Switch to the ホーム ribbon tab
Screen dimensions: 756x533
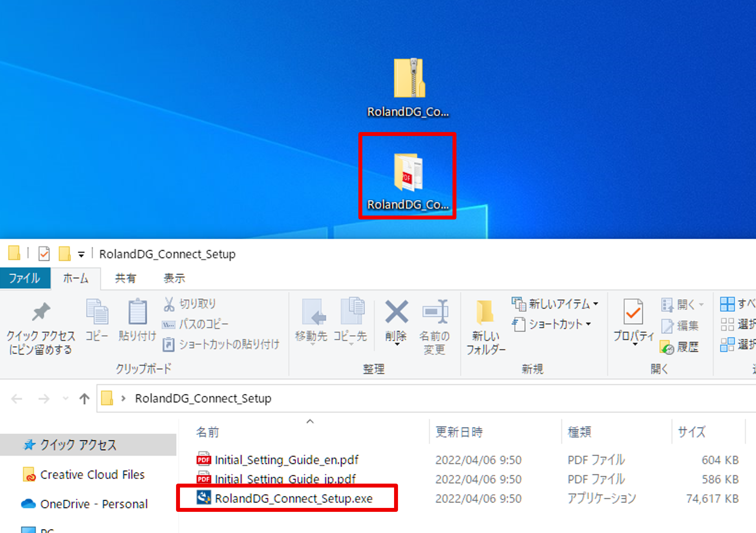[76, 278]
